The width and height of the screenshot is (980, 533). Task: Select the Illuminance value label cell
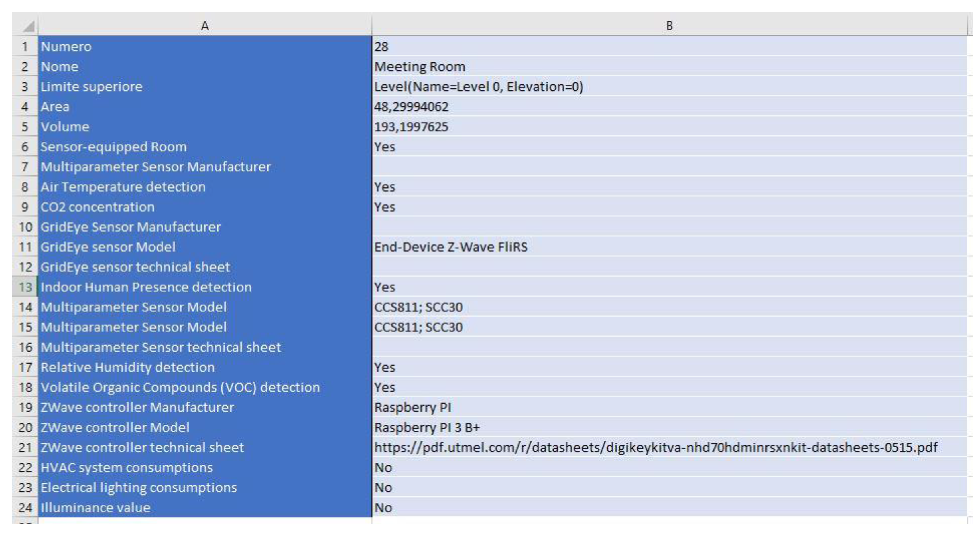tap(95, 507)
